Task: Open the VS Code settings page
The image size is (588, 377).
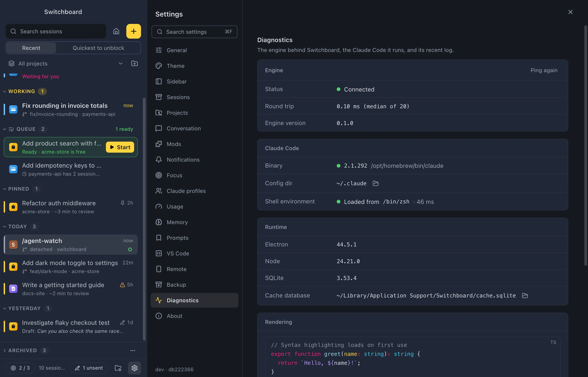Action: click(x=195, y=253)
